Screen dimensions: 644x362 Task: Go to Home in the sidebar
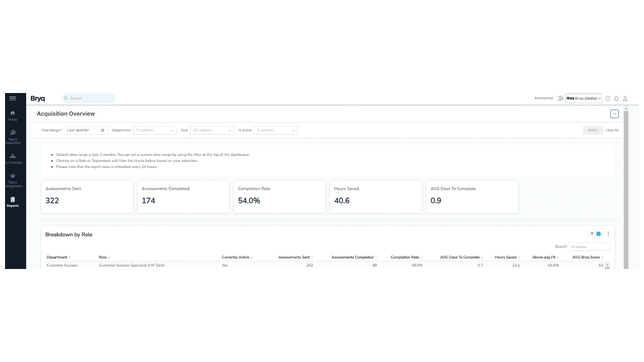13,116
